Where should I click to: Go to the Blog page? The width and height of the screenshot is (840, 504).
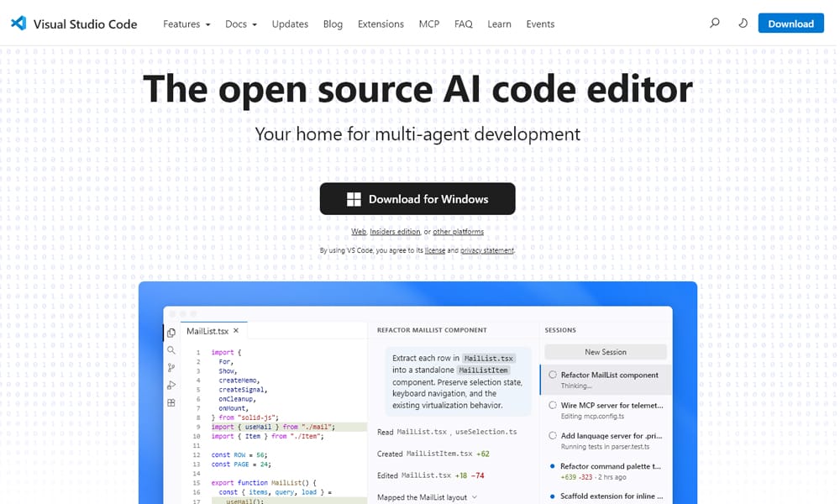tap(333, 24)
